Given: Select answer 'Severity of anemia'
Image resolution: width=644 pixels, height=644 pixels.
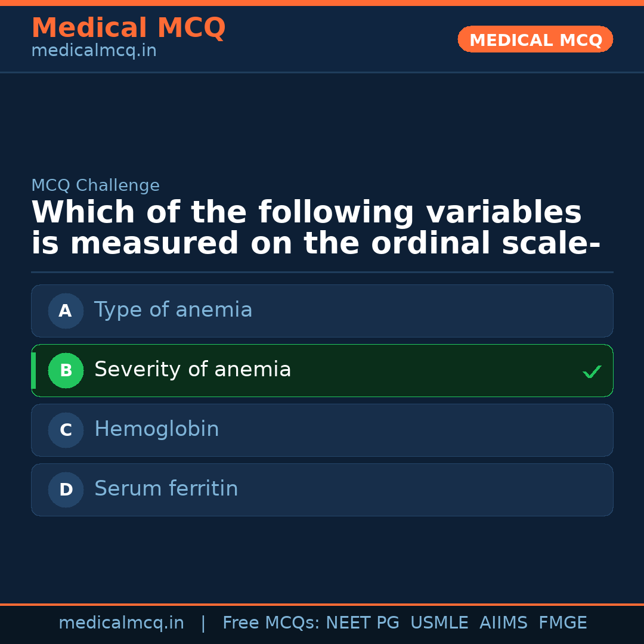Looking at the screenshot, I should click(193, 370).
